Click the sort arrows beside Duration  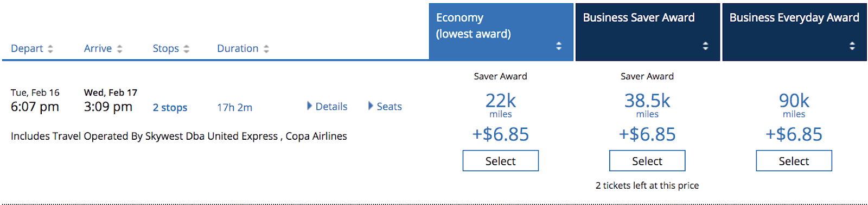(266, 49)
